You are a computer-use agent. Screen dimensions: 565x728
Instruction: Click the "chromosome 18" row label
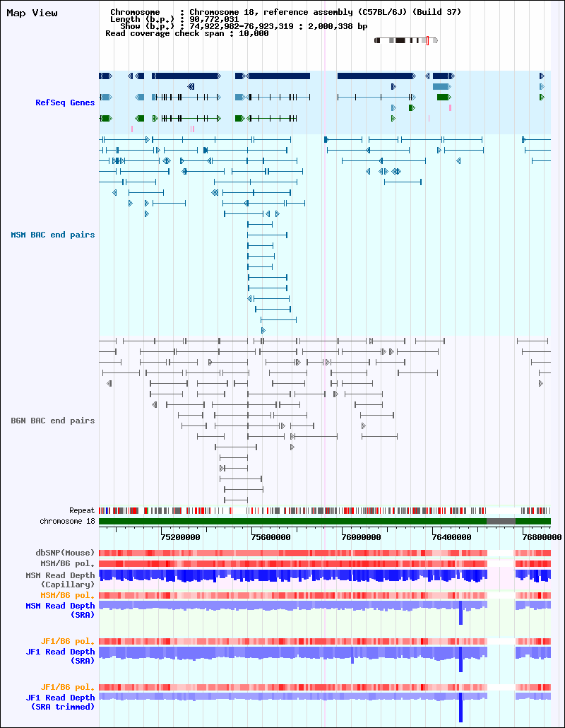(67, 522)
